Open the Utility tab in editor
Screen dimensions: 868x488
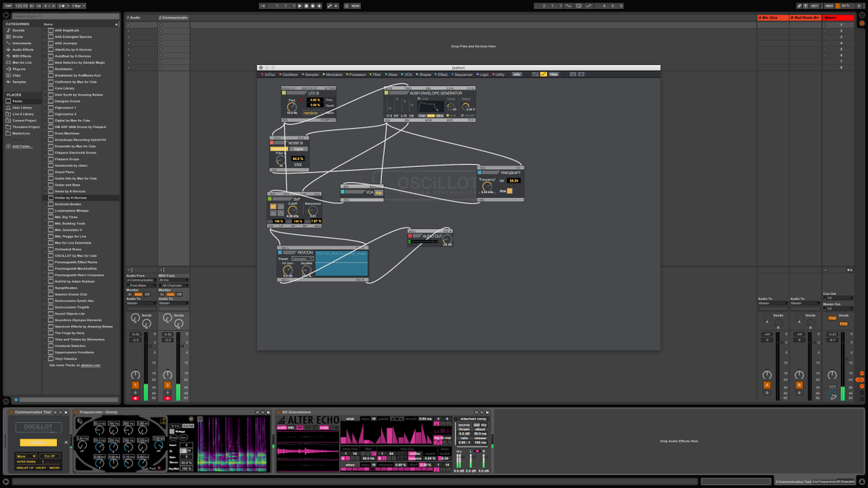[499, 74]
